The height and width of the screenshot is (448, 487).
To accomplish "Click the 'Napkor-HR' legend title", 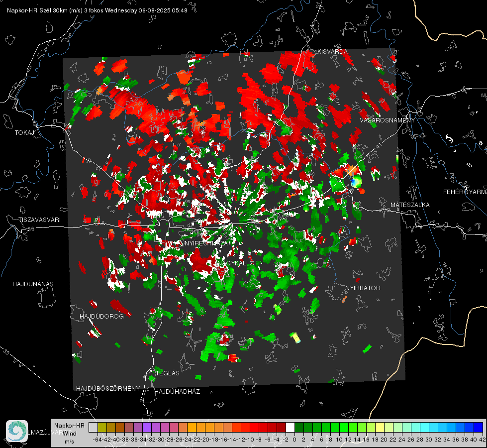I will click(x=69, y=426).
